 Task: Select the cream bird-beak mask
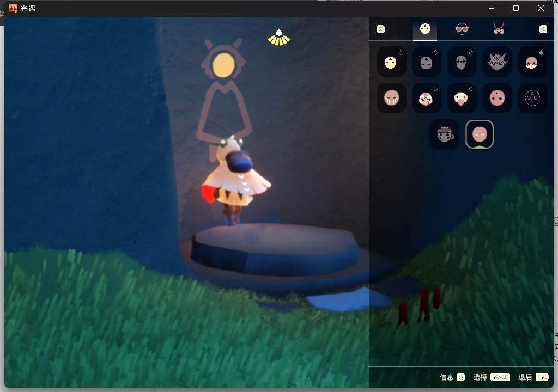(462, 98)
